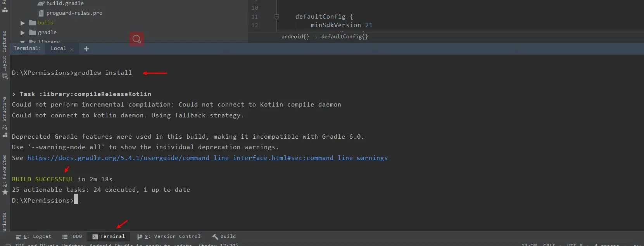Viewport: 644px width, 246px height.
Task: Click the minSdkVersion text in editor
Action: [336, 25]
